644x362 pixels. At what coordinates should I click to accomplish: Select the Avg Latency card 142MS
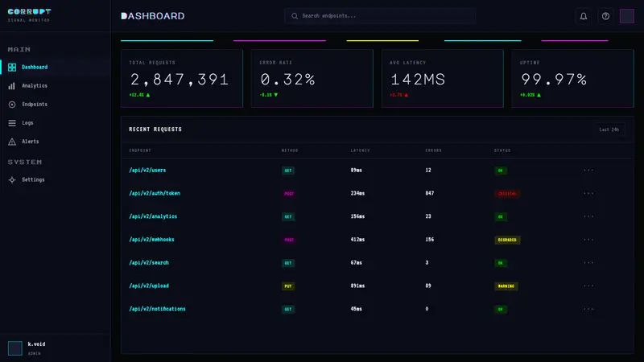click(x=442, y=78)
